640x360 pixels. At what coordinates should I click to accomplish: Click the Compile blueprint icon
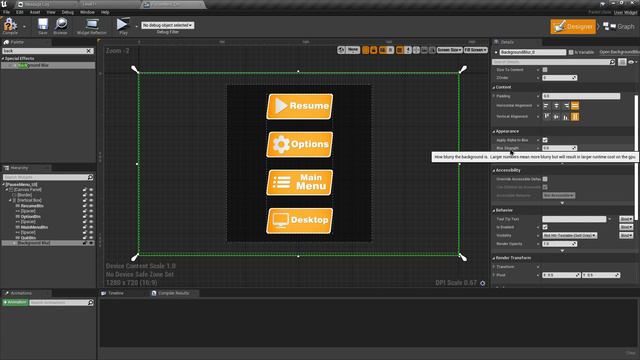point(10,25)
